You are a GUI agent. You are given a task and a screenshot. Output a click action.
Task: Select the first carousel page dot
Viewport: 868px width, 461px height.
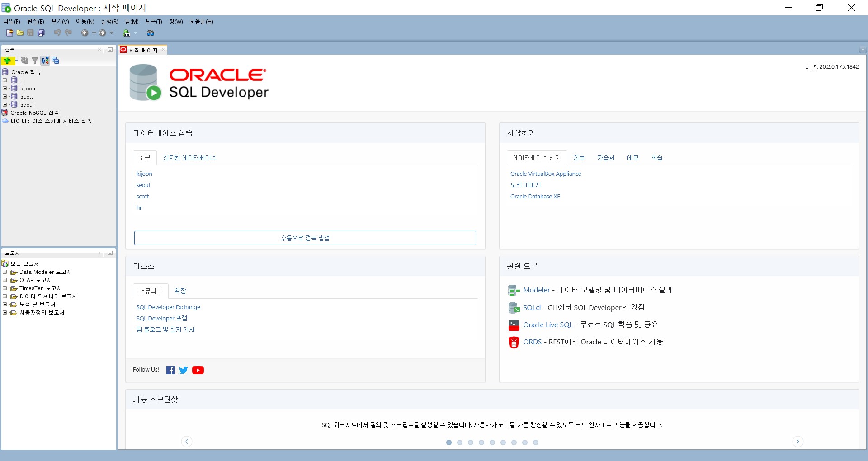tap(449, 442)
